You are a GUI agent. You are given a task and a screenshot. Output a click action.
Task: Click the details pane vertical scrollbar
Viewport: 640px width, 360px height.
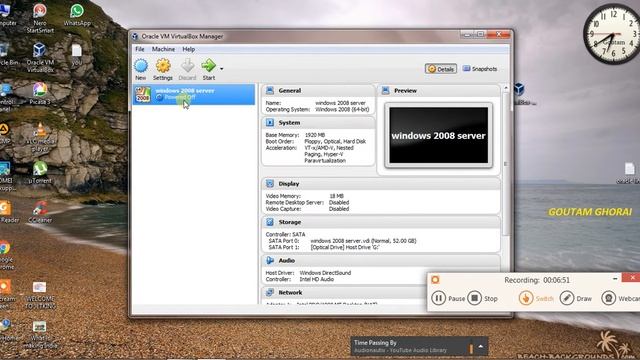(x=506, y=163)
